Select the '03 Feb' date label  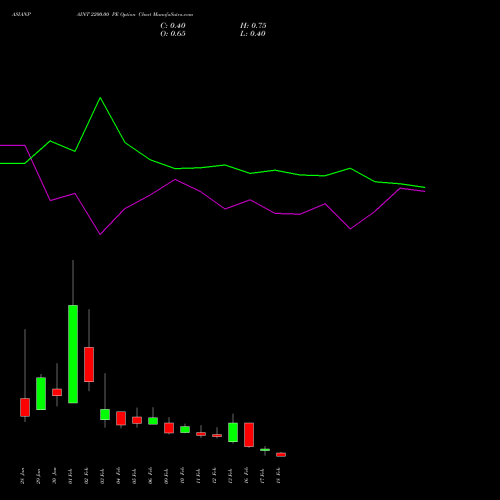click(x=103, y=476)
